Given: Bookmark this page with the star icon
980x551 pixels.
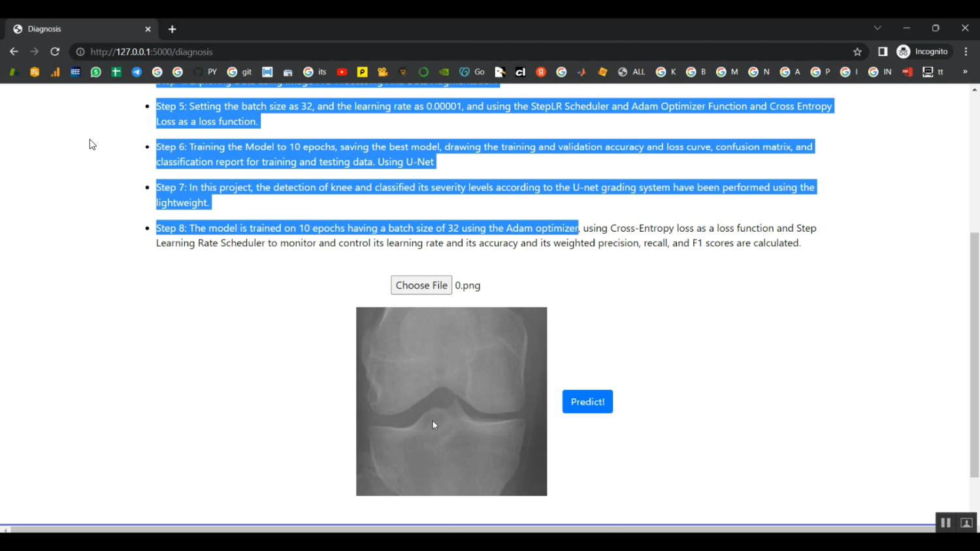Looking at the screenshot, I should (857, 52).
